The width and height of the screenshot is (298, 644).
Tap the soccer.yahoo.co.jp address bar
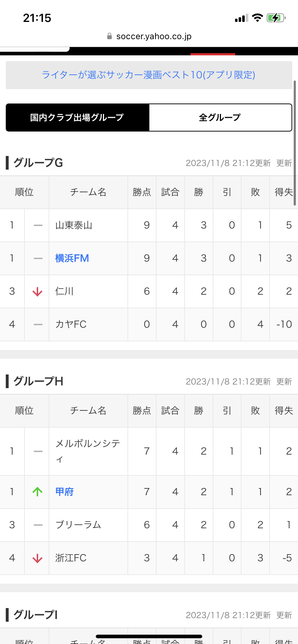pyautogui.click(x=154, y=36)
